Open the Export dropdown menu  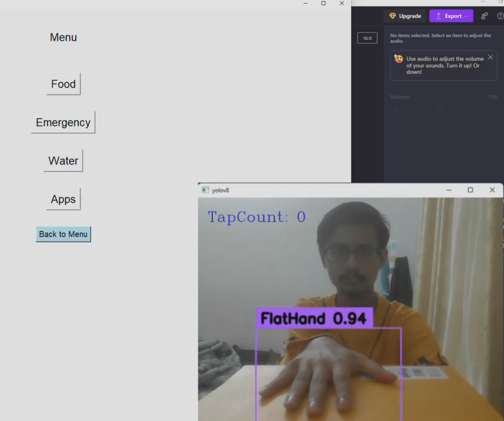[x=451, y=16]
